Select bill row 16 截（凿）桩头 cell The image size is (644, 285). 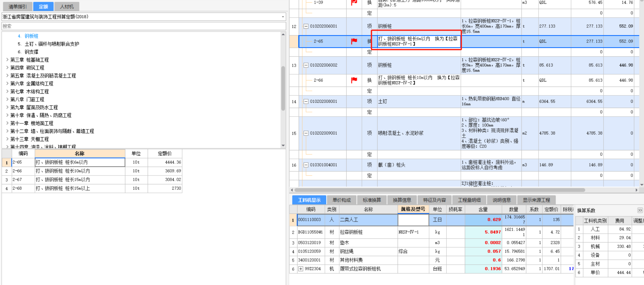pos(419,165)
